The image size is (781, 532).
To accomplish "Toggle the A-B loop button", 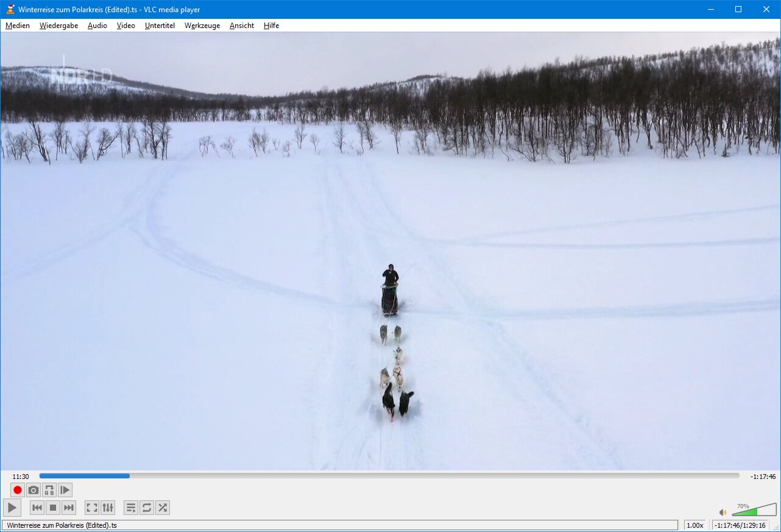I will click(49, 490).
